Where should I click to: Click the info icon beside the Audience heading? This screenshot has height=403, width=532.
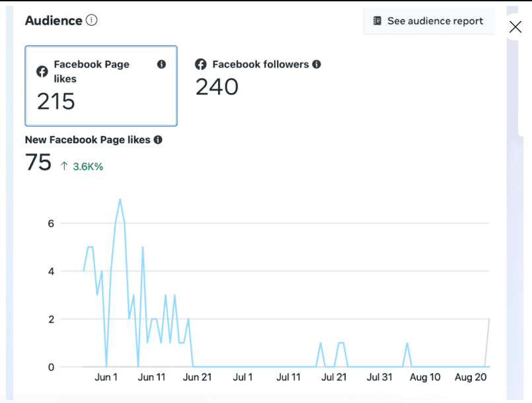tap(92, 20)
